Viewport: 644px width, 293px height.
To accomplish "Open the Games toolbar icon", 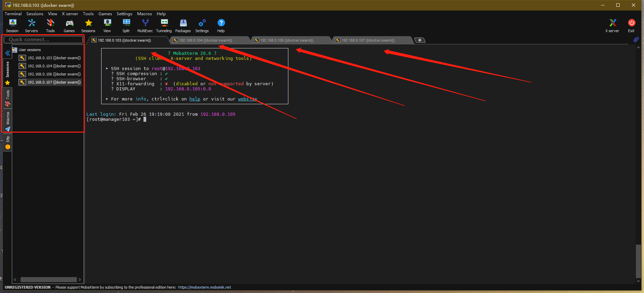I will 69,25.
